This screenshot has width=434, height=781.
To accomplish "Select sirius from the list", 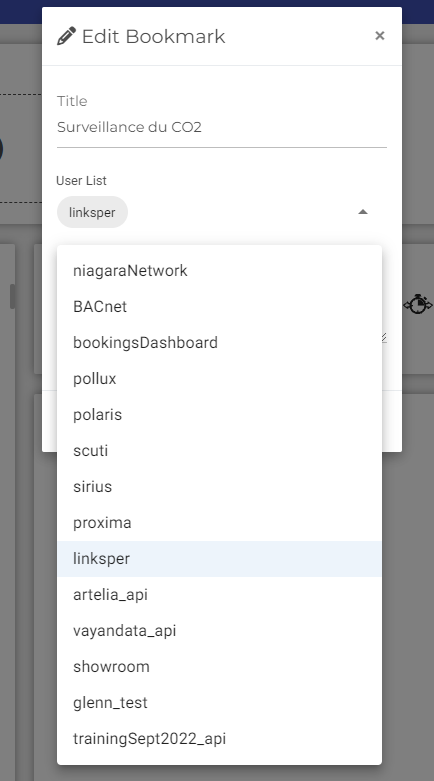I will click(x=219, y=487).
